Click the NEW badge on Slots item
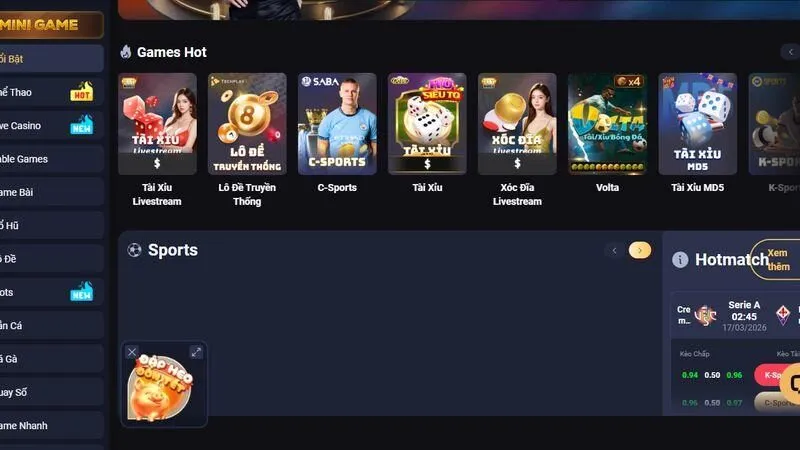The height and width of the screenshot is (450, 800). click(x=82, y=292)
